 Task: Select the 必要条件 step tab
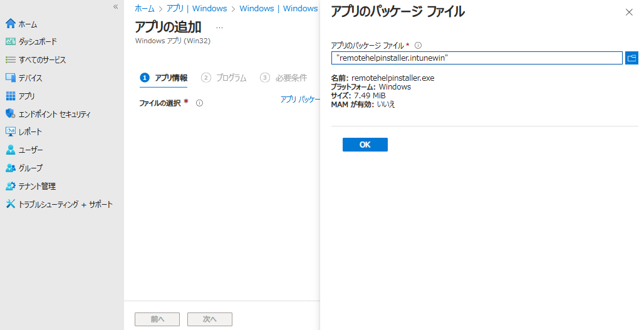coord(283,78)
